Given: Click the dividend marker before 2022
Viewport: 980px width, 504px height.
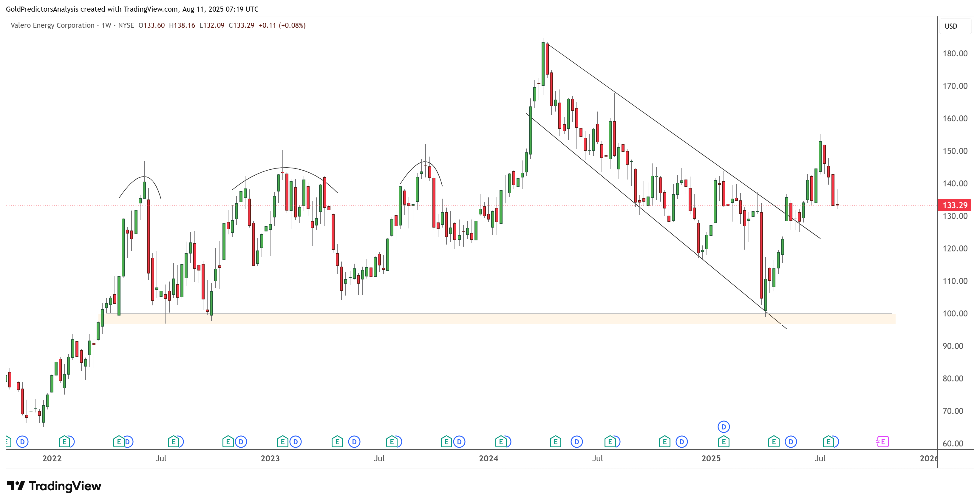Looking at the screenshot, I should tap(22, 442).
